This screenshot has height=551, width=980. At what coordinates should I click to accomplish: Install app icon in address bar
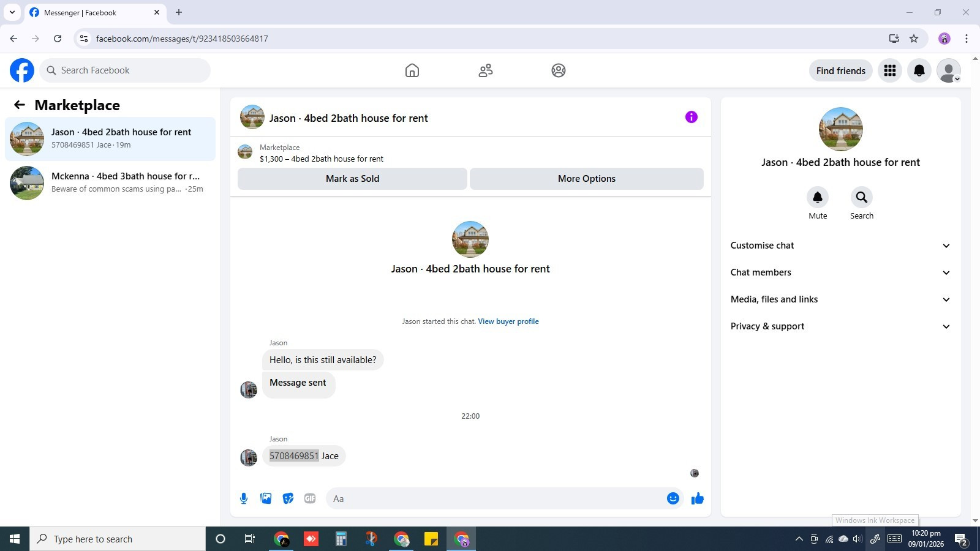[894, 39]
